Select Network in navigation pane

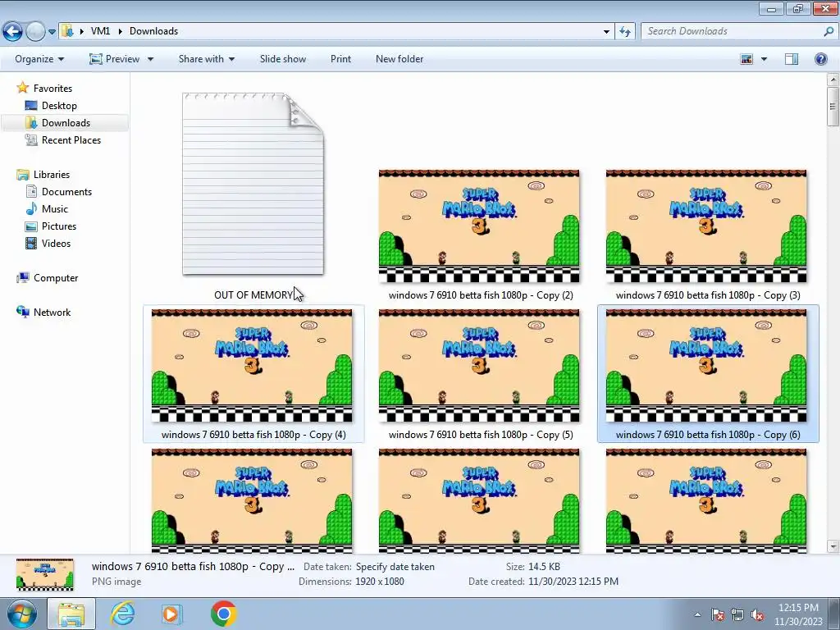point(52,312)
